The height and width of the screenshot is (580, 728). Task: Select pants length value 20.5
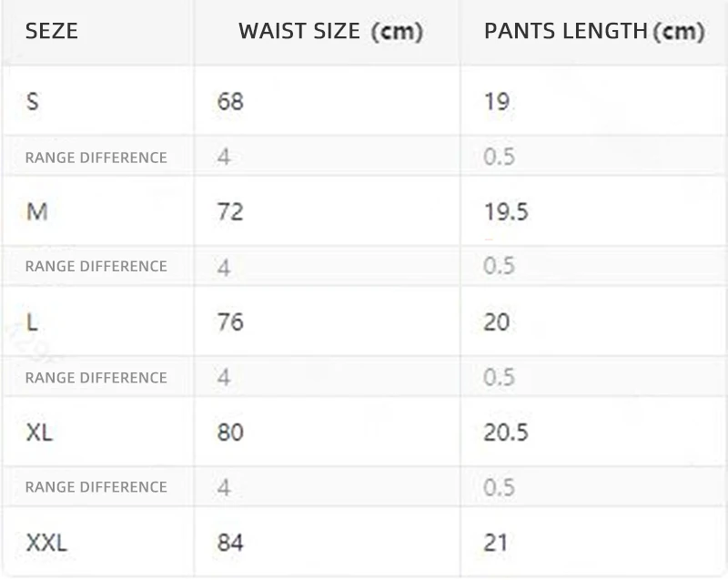click(506, 432)
